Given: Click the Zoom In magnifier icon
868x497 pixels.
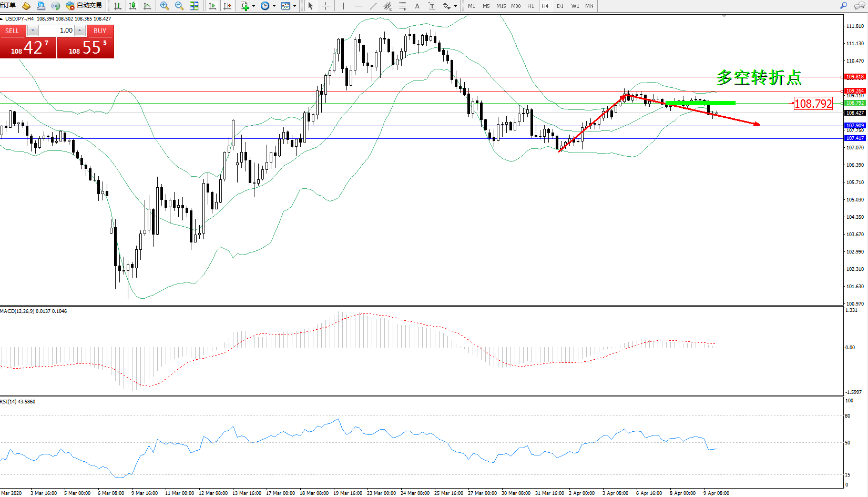Looking at the screenshot, I should point(165,6).
